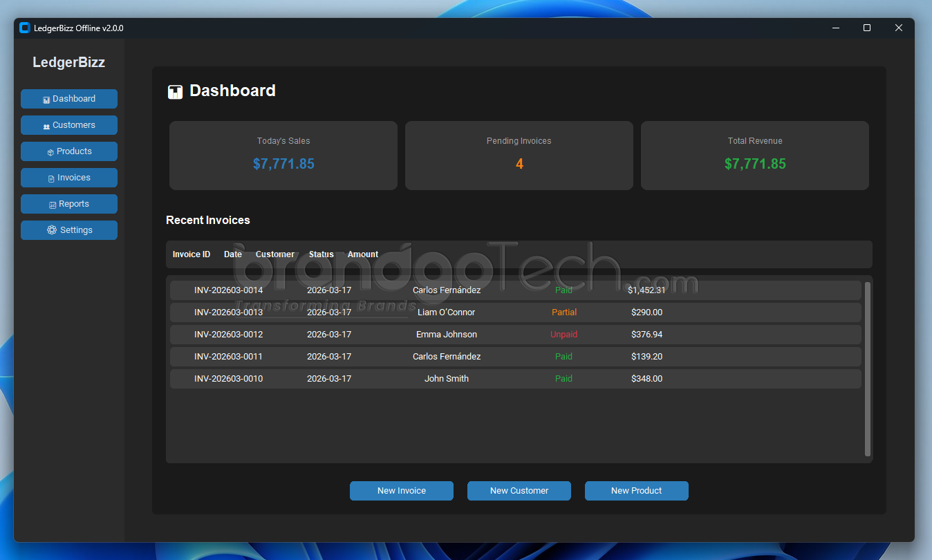Navigate to the Reports section
This screenshot has height=560, width=932.
[68, 204]
